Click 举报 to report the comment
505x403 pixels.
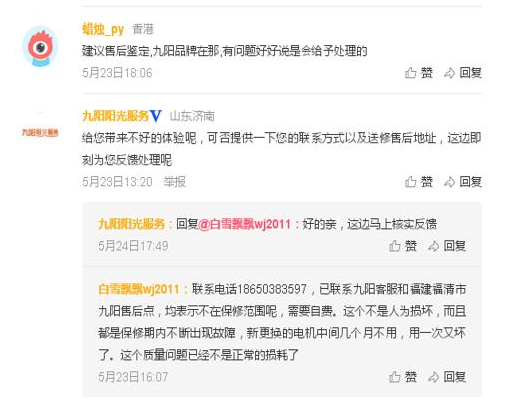pyautogui.click(x=174, y=182)
